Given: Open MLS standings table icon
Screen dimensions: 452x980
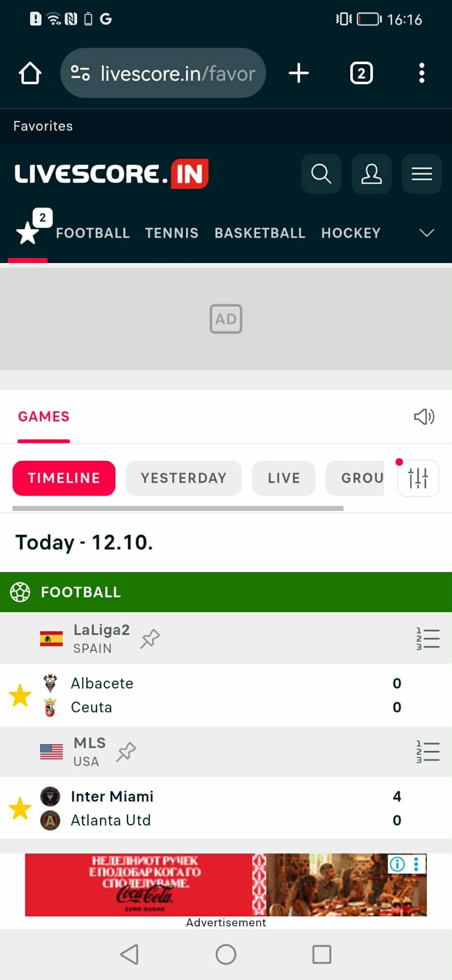Looking at the screenshot, I should click(428, 751).
